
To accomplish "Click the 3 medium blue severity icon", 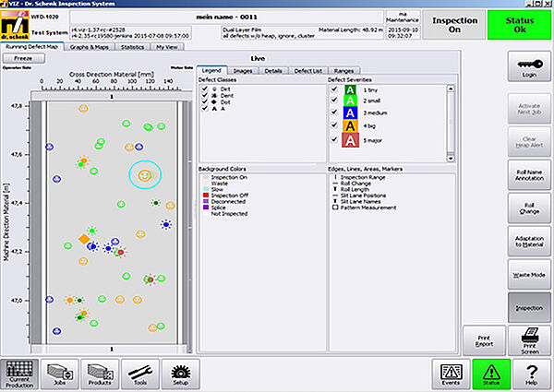I will pyautogui.click(x=350, y=113).
